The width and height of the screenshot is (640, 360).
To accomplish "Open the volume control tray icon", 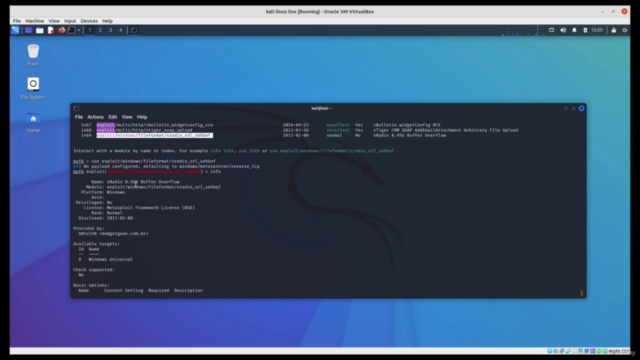I will (563, 30).
